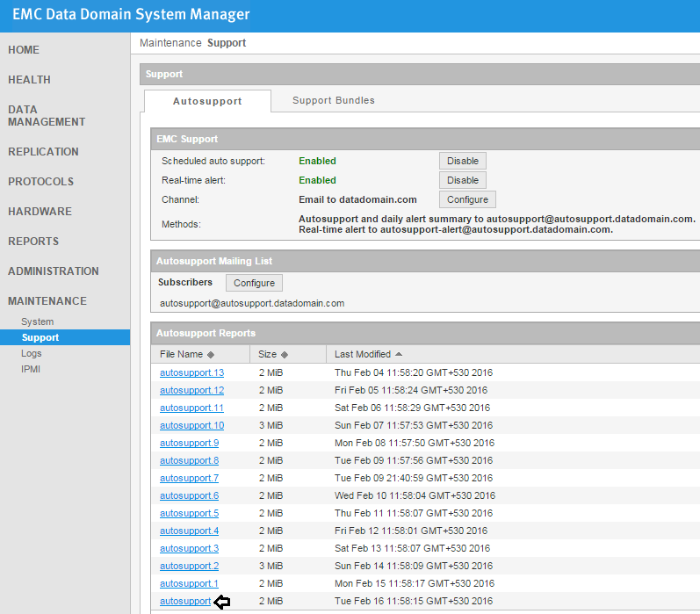Click the Last Modified sort arrow
This screenshot has height=614, width=700.
click(399, 354)
